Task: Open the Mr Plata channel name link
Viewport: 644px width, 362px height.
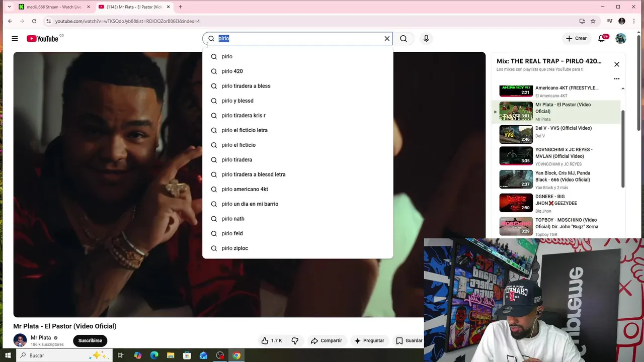Action: (x=41, y=338)
